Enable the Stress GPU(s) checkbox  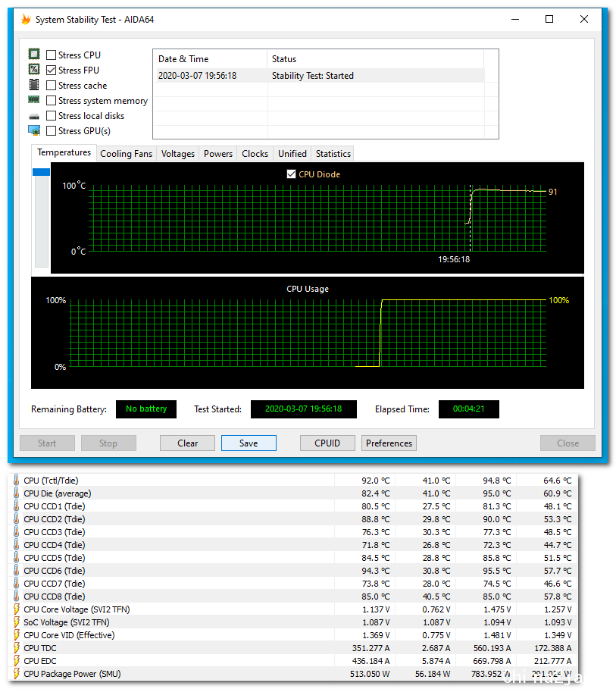click(51, 130)
